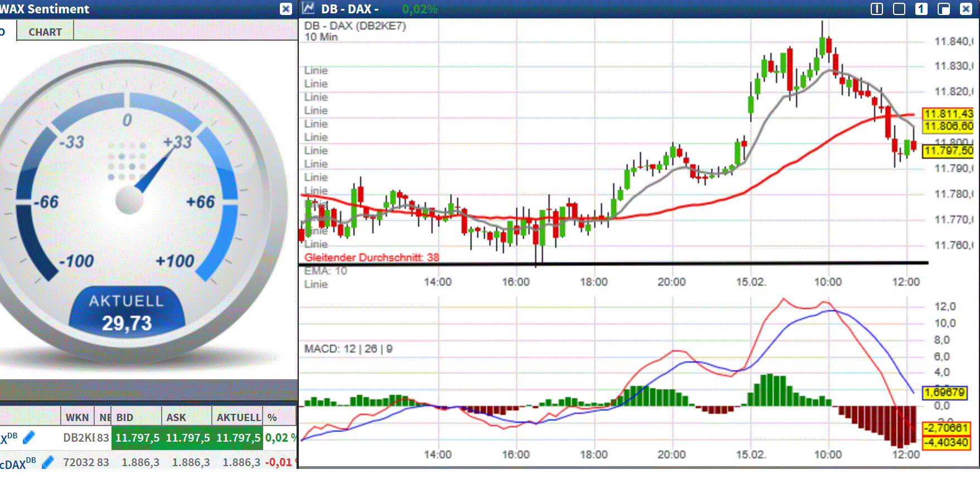Click the 'MACD: 12 | 26 | 9' indicator label

(x=348, y=349)
